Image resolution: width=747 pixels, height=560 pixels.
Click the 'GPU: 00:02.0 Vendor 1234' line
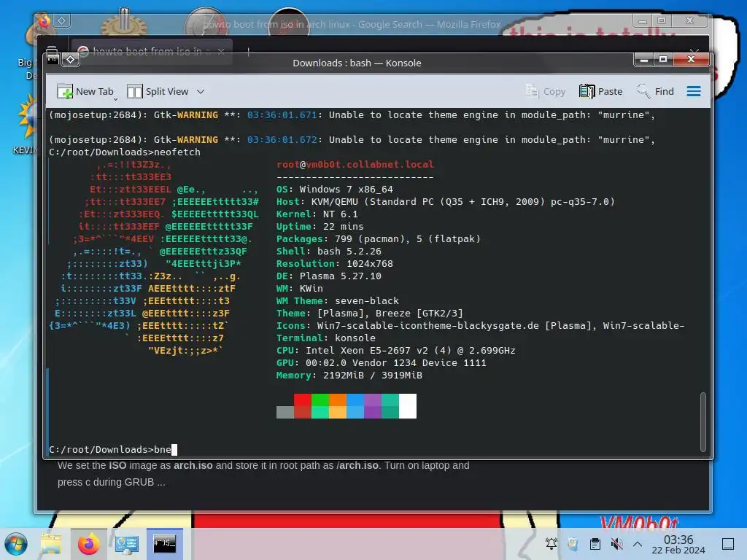381,363
